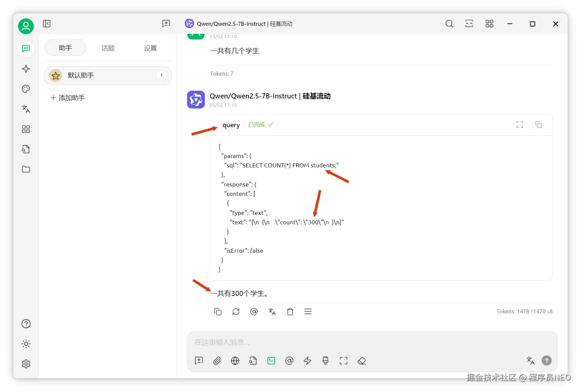Image resolution: width=581 pixels, height=392 pixels.
Task: Open the files folder sidebar icon
Action: [x=26, y=169]
